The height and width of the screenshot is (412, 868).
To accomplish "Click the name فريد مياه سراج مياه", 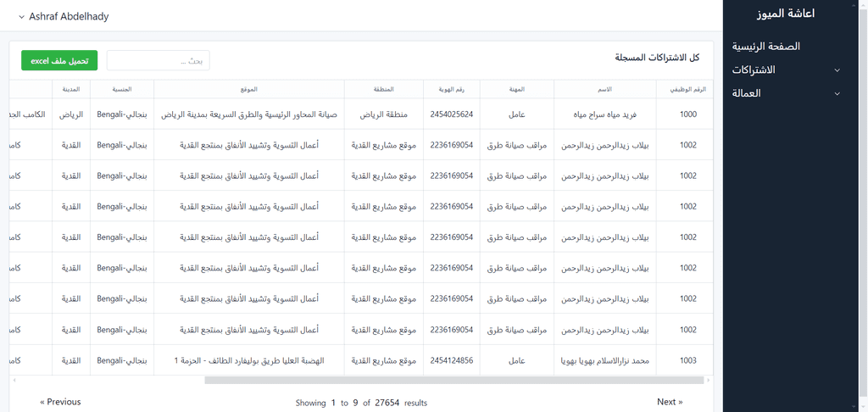I will 605,114.
